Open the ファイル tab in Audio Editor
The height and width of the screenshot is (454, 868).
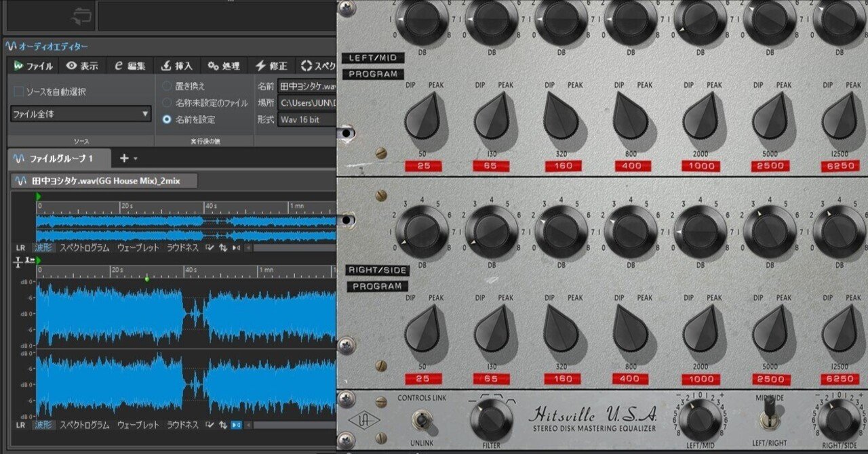click(33, 66)
